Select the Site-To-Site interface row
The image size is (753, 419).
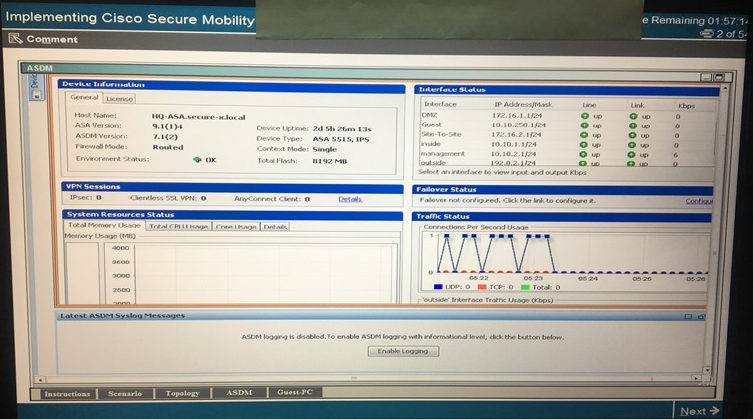pos(567,135)
